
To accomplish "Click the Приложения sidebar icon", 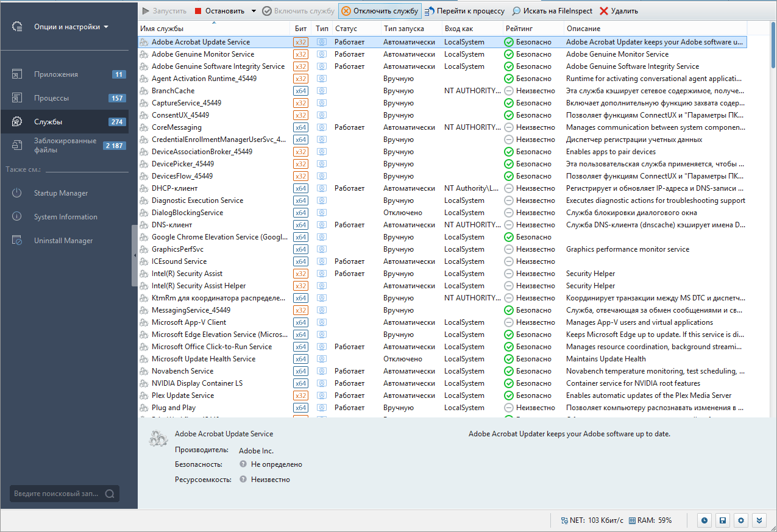I will (x=17, y=74).
